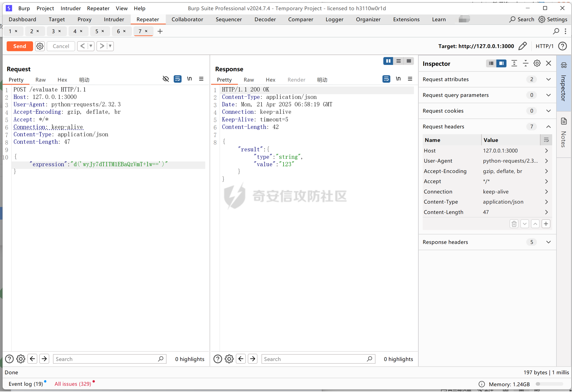Open Inspector side tab icon

(x=564, y=83)
